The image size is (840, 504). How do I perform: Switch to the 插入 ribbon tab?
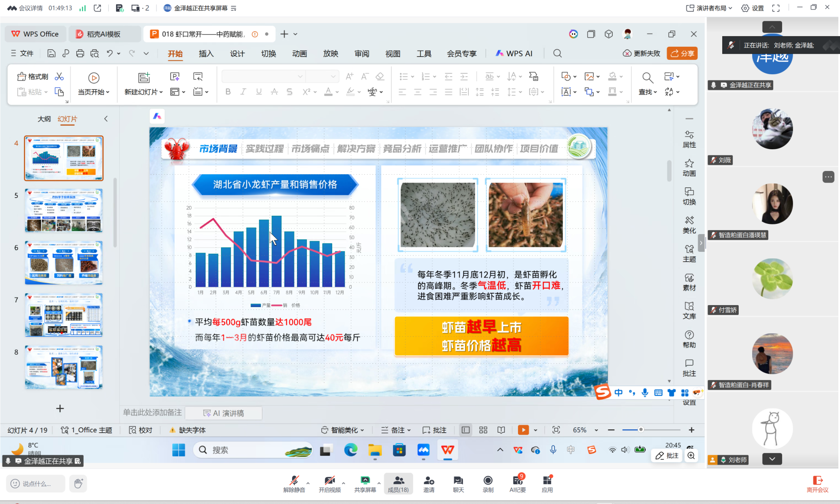pyautogui.click(x=206, y=53)
